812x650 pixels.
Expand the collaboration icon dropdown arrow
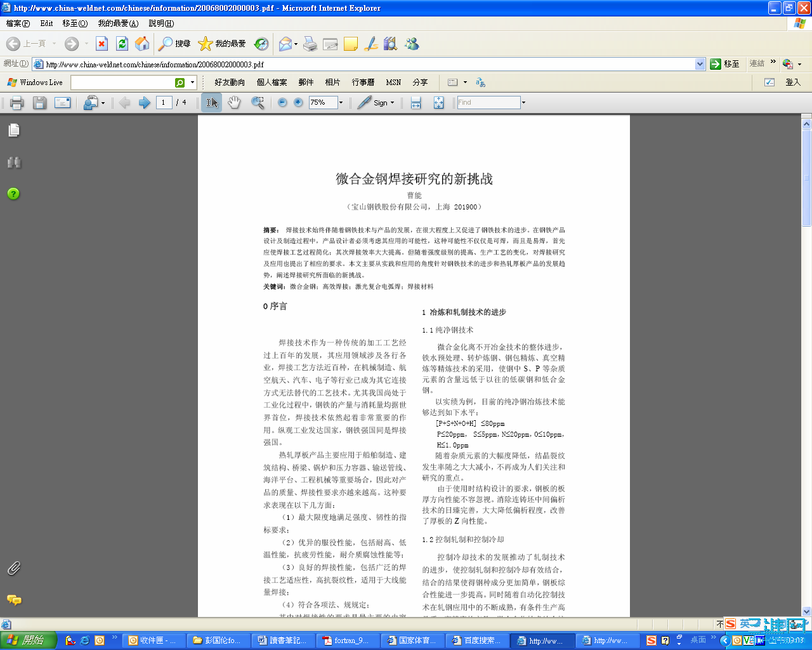click(103, 103)
